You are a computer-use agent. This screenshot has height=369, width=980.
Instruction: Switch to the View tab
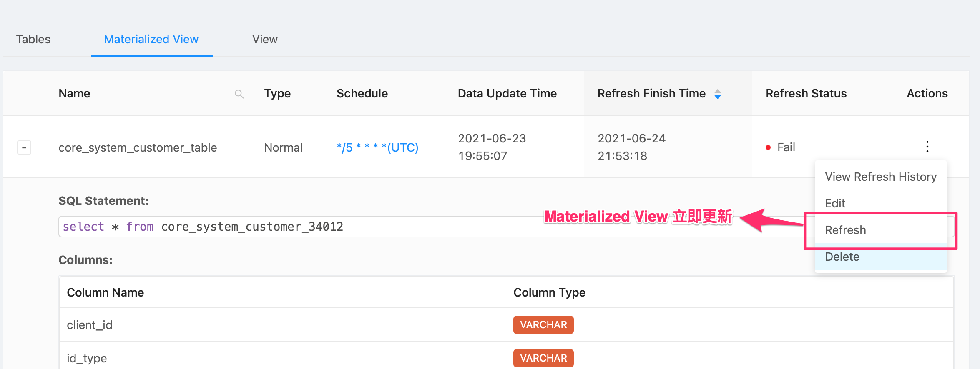[265, 39]
